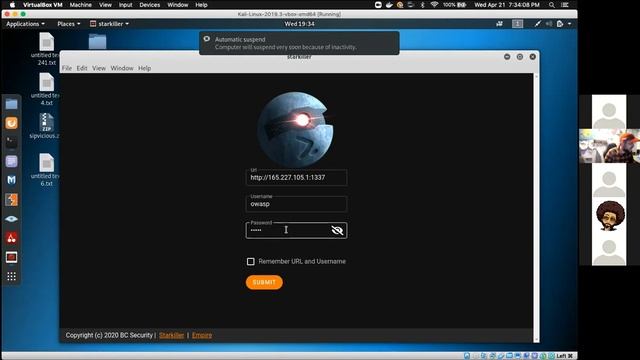640x360 pixels.
Task: Open the desktop folder icon
Action: (x=98, y=42)
